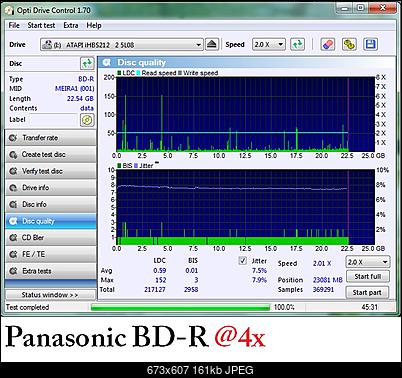Screen dimensions: 402x378
Task: Click the drive device icon in Drive combo
Action: point(48,45)
